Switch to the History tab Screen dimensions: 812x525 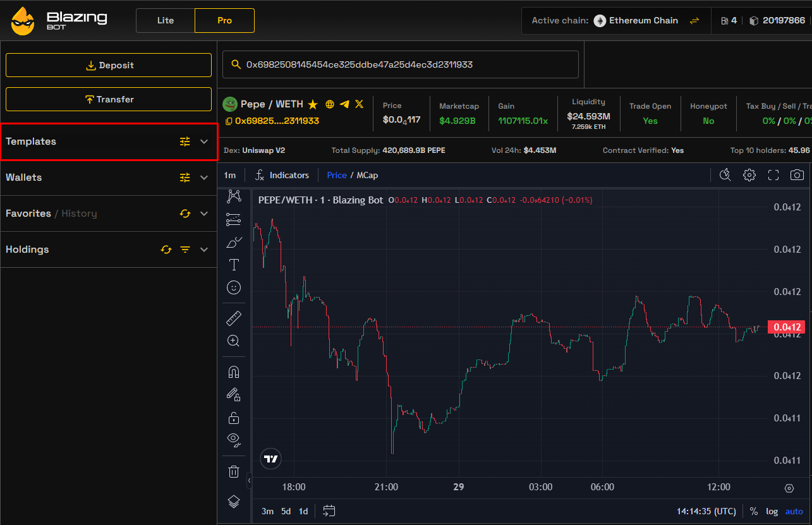coord(79,214)
